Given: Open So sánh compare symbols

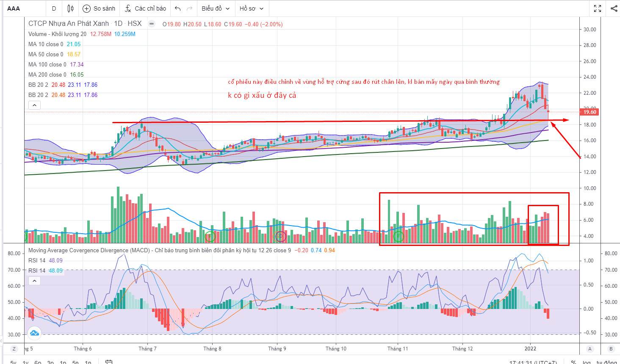Looking at the screenshot, I should pos(99,8).
